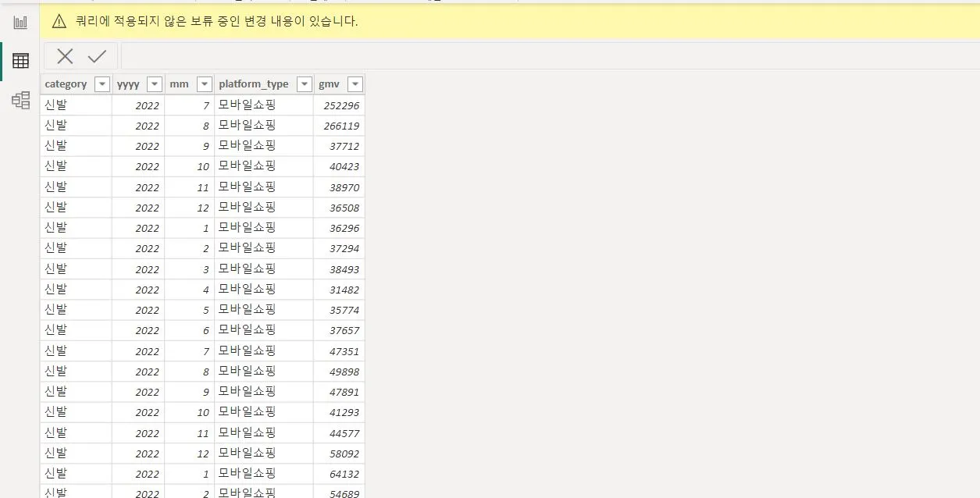The height and width of the screenshot is (498, 980).
Task: Click 모바일쇼핑 in the 37657 row
Action: coord(248,329)
